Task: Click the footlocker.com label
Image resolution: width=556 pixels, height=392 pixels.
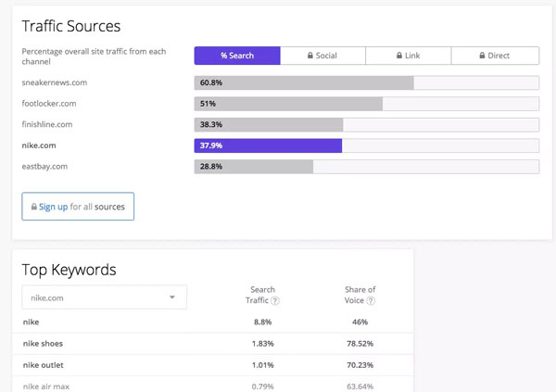Action: 49,104
